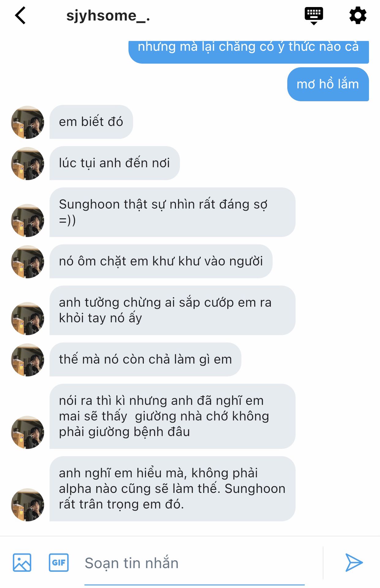Select message 'lúc tụi anh đến nơi'
This screenshot has width=380, height=588.
pyautogui.click(x=115, y=163)
